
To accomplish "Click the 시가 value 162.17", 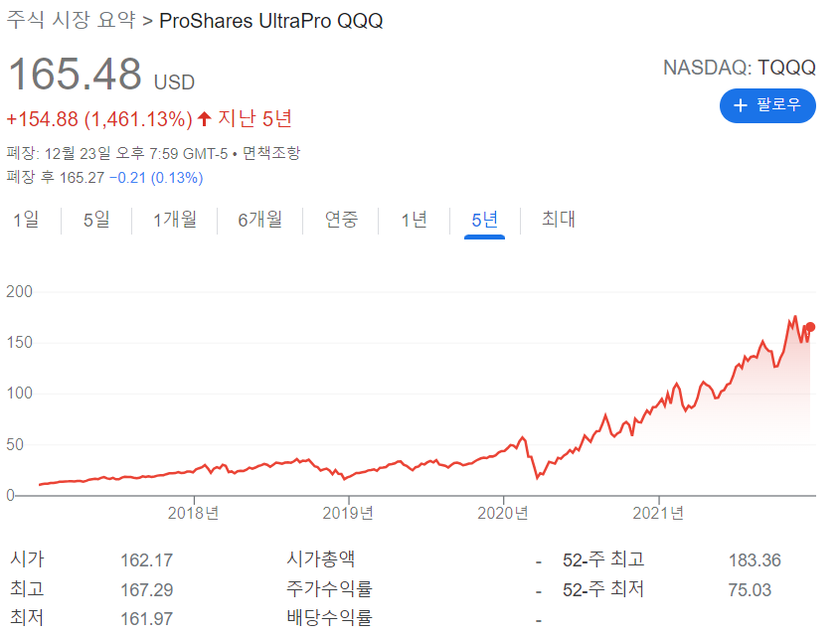I will click(x=147, y=560).
